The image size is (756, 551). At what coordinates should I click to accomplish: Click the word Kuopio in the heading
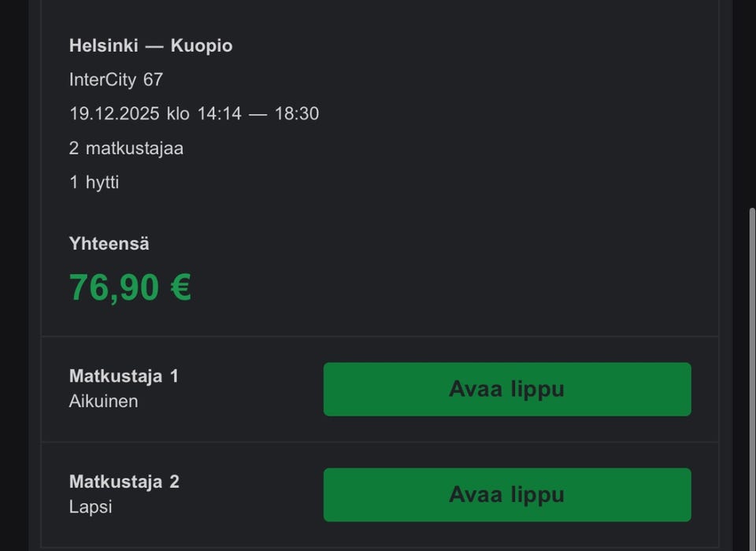point(202,46)
